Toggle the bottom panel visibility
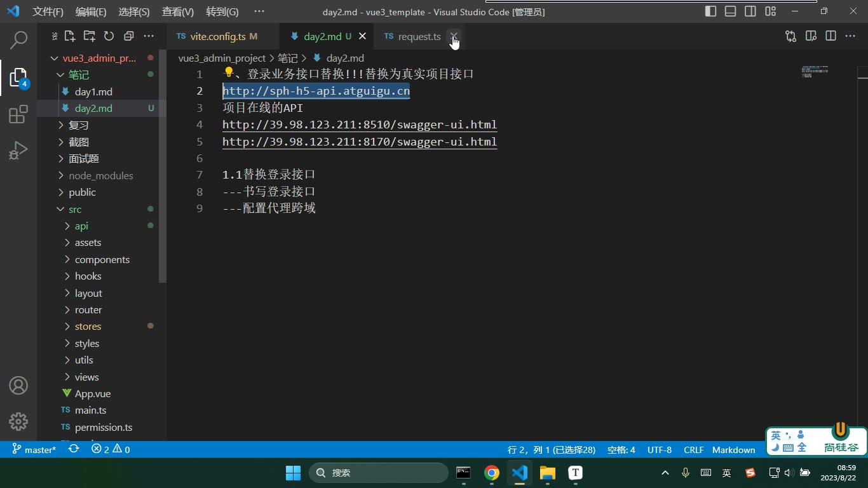The height and width of the screenshot is (488, 868). point(731,11)
